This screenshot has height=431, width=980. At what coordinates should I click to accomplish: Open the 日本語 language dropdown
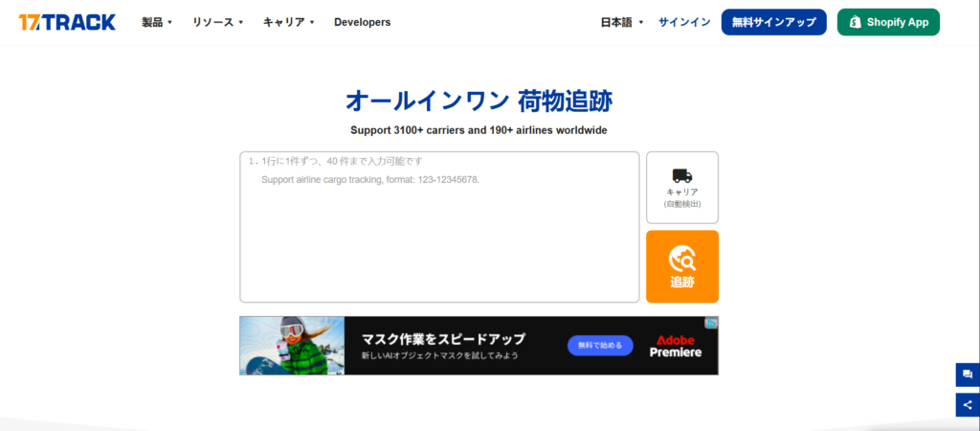[622, 22]
